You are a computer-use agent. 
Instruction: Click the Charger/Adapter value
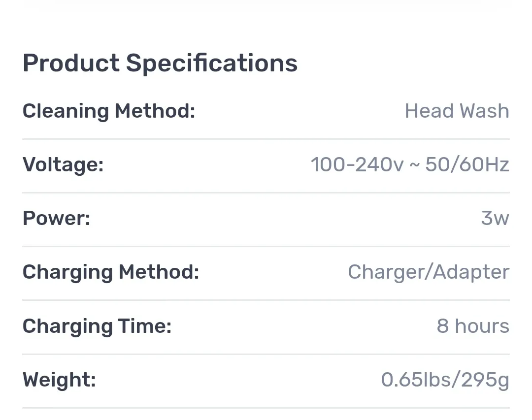click(x=429, y=272)
